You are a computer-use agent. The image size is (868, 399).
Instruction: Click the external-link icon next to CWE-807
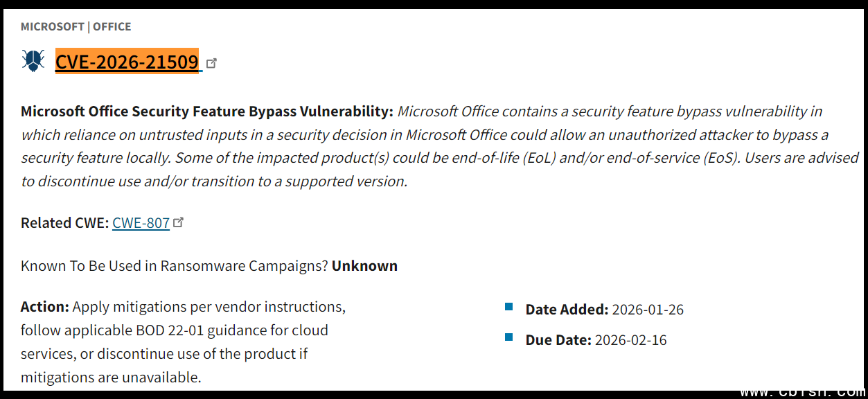tap(179, 222)
